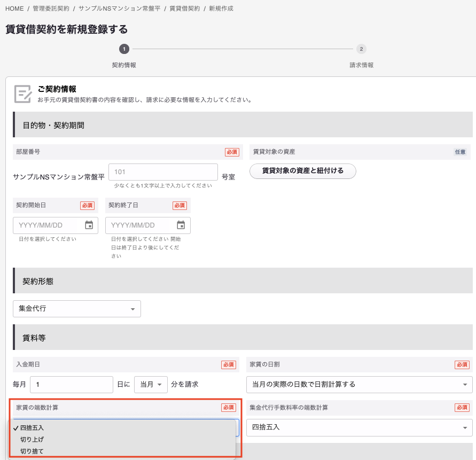Screen dimensions: 476x460
Task: Open the contract end date calendar picker
Action: coord(181,225)
